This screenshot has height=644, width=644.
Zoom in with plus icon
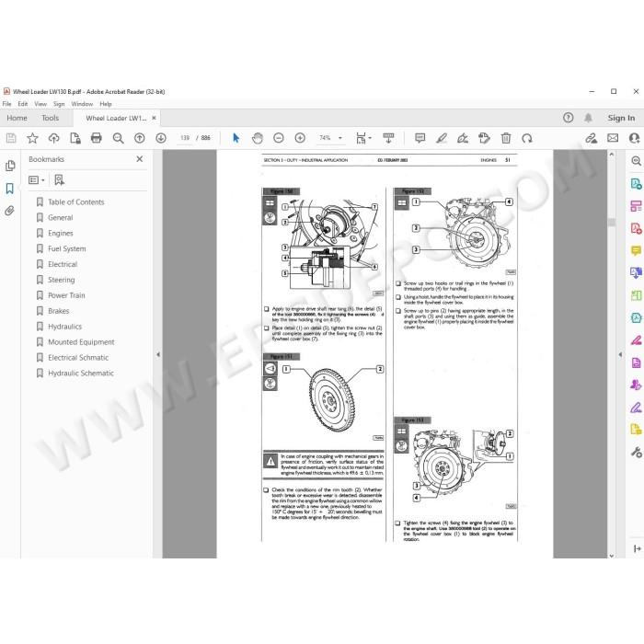click(300, 138)
